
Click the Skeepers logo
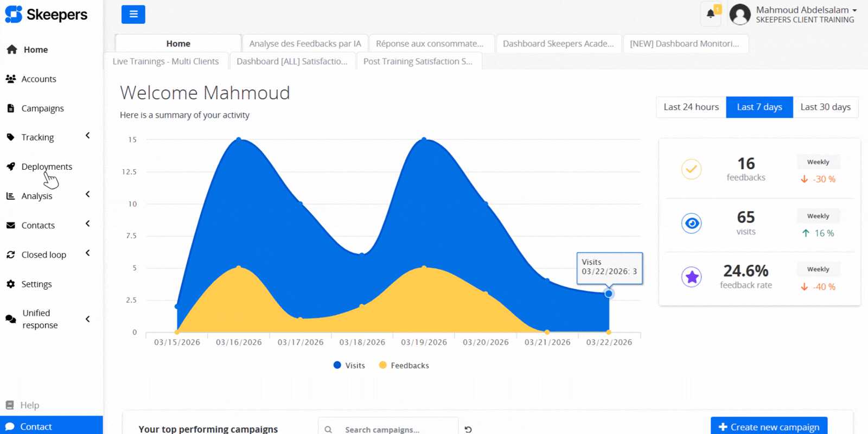(46, 15)
